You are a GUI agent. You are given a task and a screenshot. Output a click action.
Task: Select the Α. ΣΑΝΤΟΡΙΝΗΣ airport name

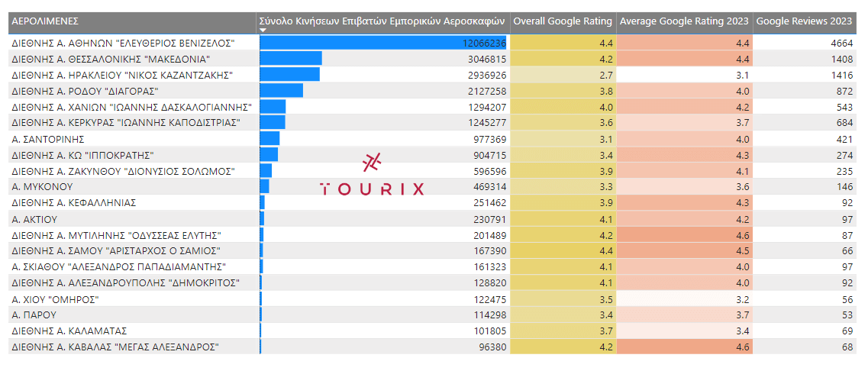pyautogui.click(x=48, y=139)
